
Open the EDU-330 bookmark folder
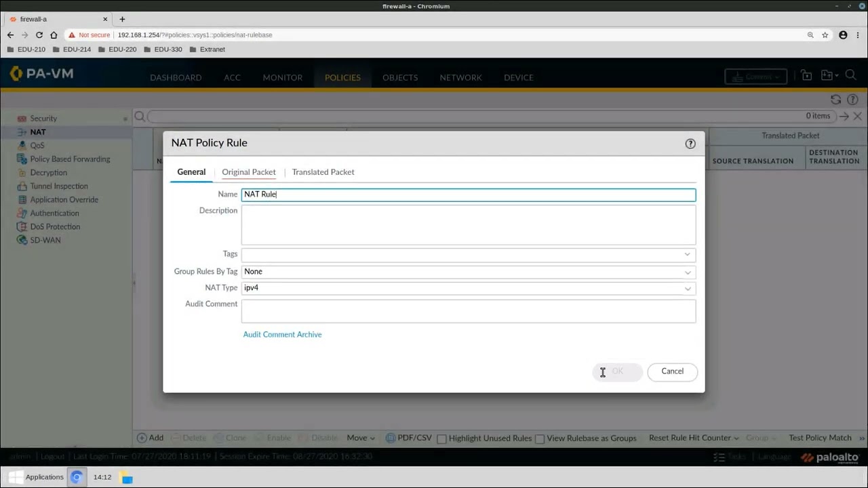click(162, 49)
